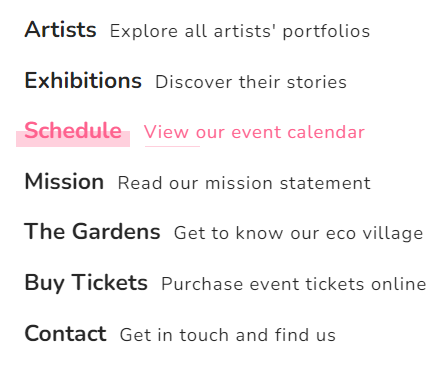Click 'Get in touch and find us'
The height and width of the screenshot is (366, 444).
point(228,335)
